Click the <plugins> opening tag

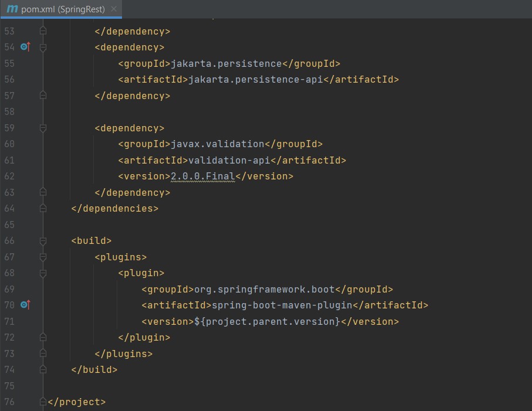click(x=121, y=257)
